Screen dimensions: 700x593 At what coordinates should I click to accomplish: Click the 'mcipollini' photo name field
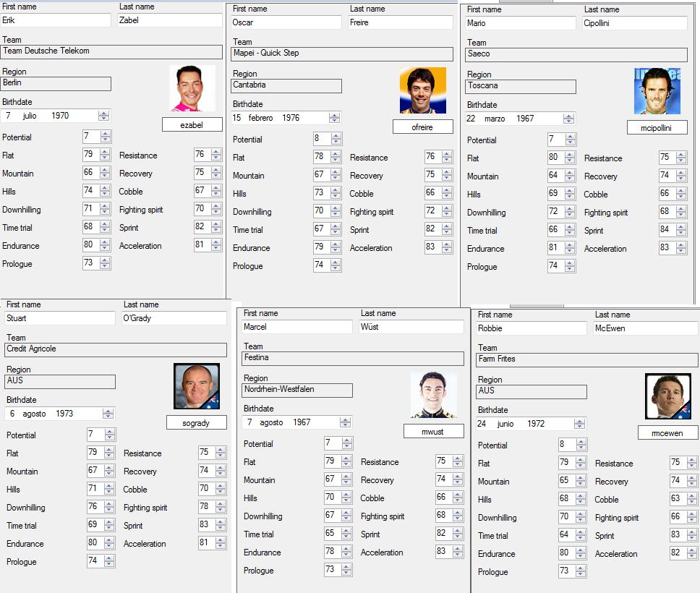[x=657, y=128]
